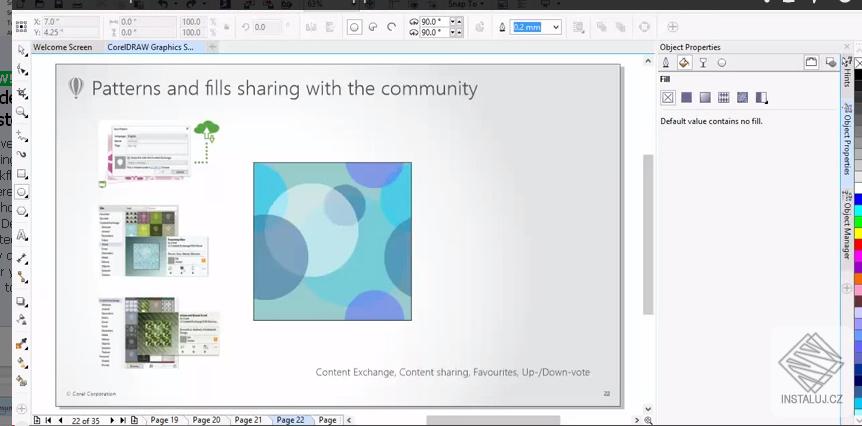Jump to the last page button
Viewport: 862px width, 426px height.
[x=123, y=420]
